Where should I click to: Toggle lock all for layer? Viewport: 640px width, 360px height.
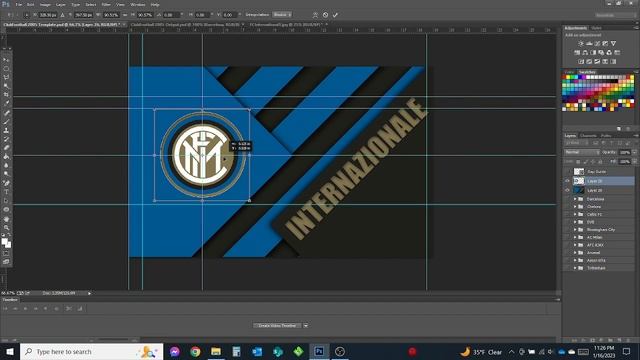(600, 162)
